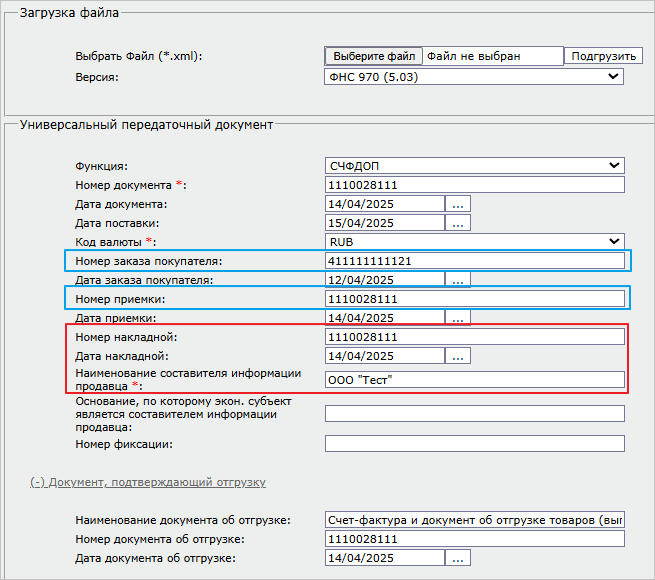Viewport: 655px width, 580px height.
Task: Open the 'Версия' dropdown showing ФНС 970
Action: click(474, 76)
